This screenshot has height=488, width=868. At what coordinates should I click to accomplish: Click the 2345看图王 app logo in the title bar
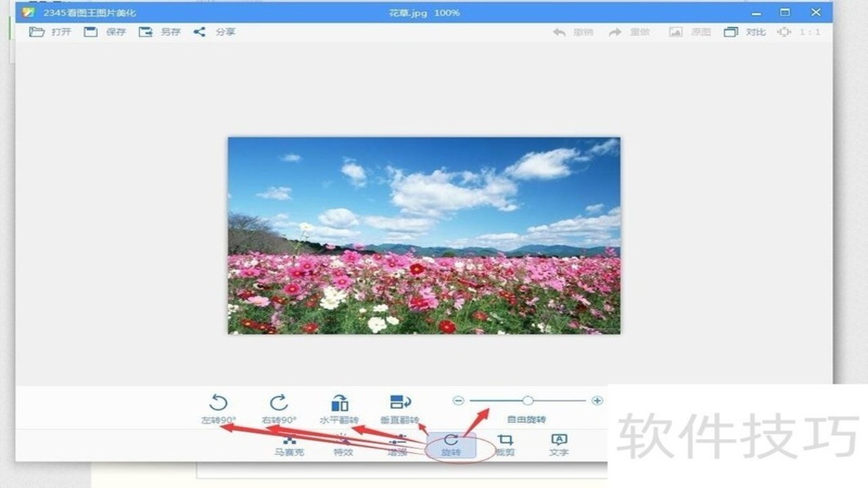pos(28,12)
